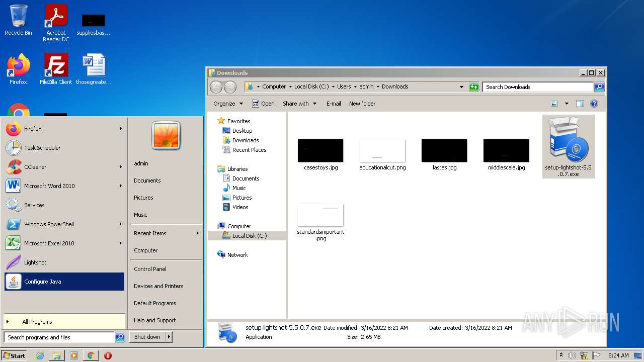Open FileZilla Client desktop shortcut
Viewport: 644px width, 362px height.
(x=56, y=69)
